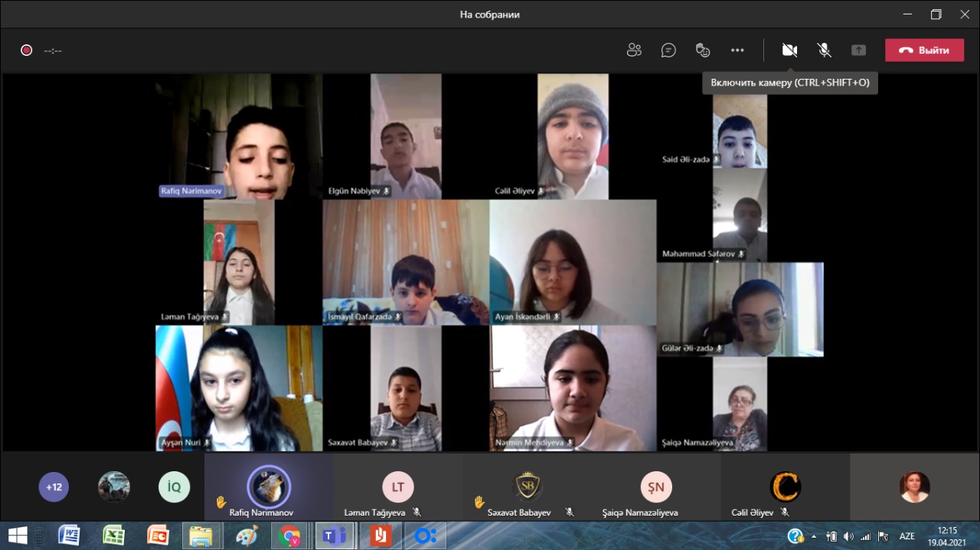Select Ləman Tağıyeva's video tile
Screen dimensions: 980x550
pyautogui.click(x=239, y=262)
